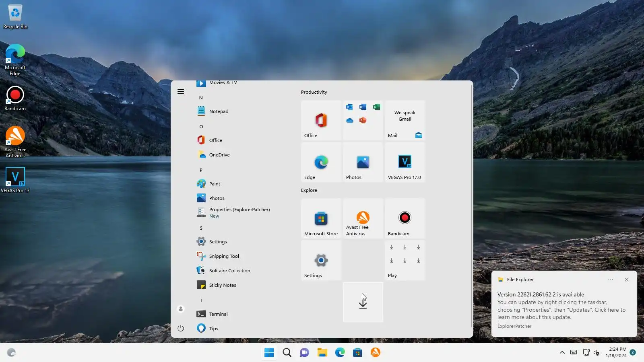Open the Microsoft Store tile
Image resolution: width=644 pixels, height=362 pixels.
(321, 218)
